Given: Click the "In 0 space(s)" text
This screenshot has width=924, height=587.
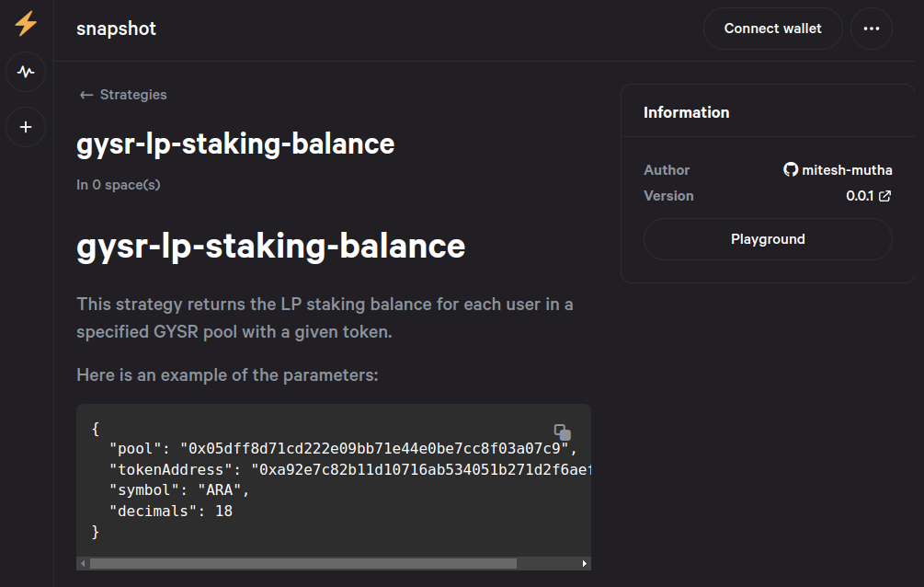Looking at the screenshot, I should [119, 185].
